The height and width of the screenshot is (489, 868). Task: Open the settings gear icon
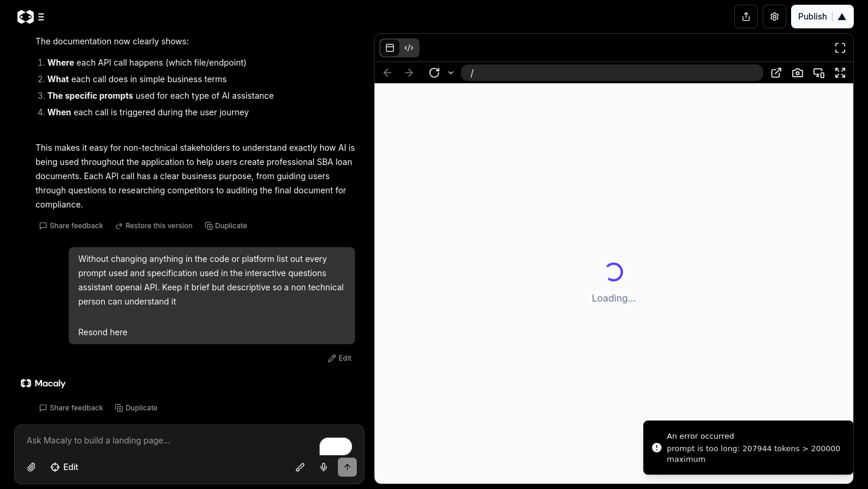775,17
